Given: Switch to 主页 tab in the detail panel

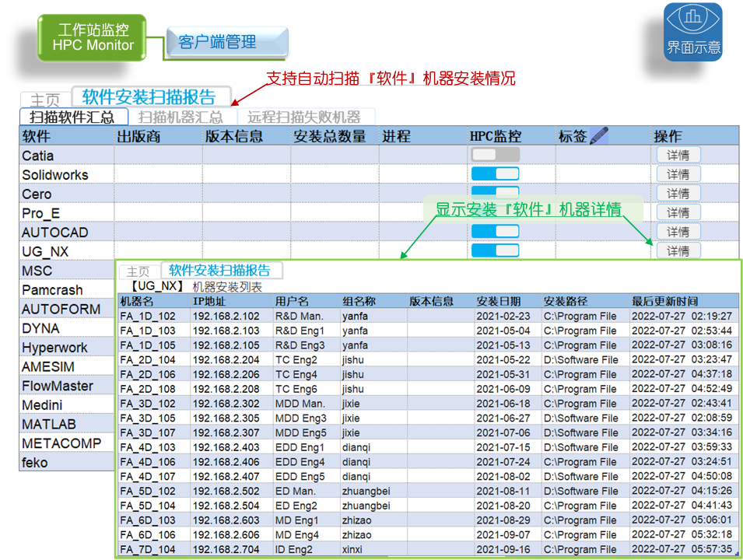Looking at the screenshot, I should point(138,271).
